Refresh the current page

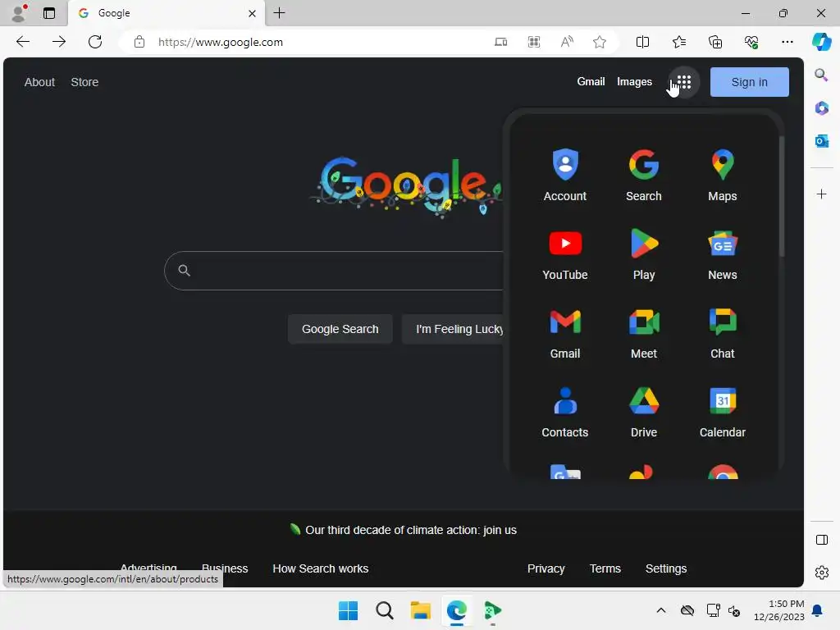95,42
